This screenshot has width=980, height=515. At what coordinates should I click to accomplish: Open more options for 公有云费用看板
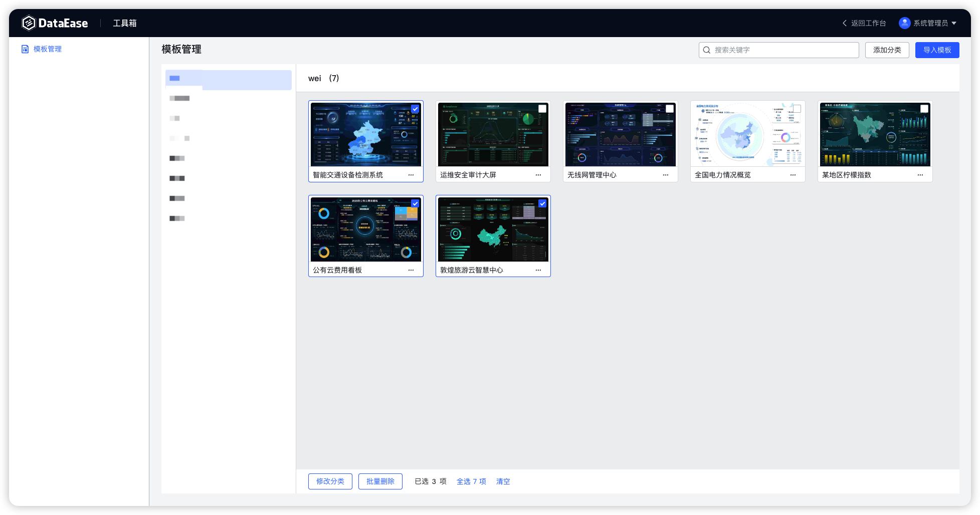[411, 270]
